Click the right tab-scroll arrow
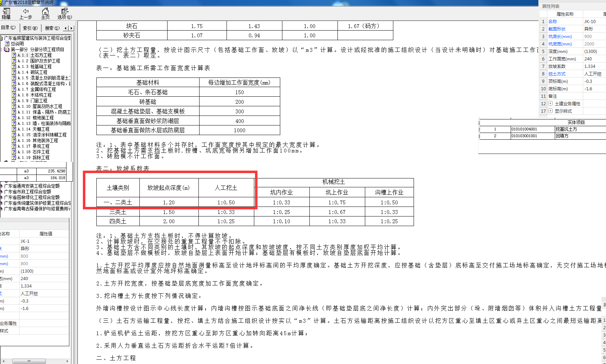This screenshot has height=364, width=606. (x=71, y=28)
